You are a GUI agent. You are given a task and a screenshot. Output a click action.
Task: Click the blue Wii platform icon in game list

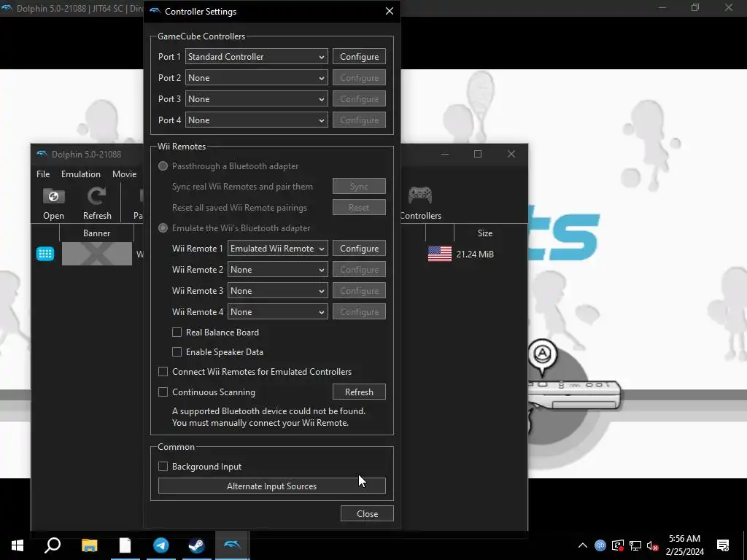click(45, 254)
